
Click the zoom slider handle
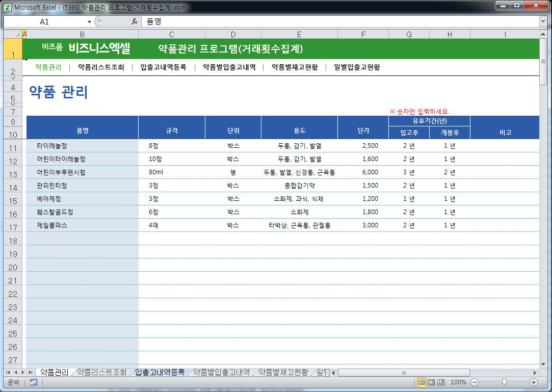tap(504, 382)
